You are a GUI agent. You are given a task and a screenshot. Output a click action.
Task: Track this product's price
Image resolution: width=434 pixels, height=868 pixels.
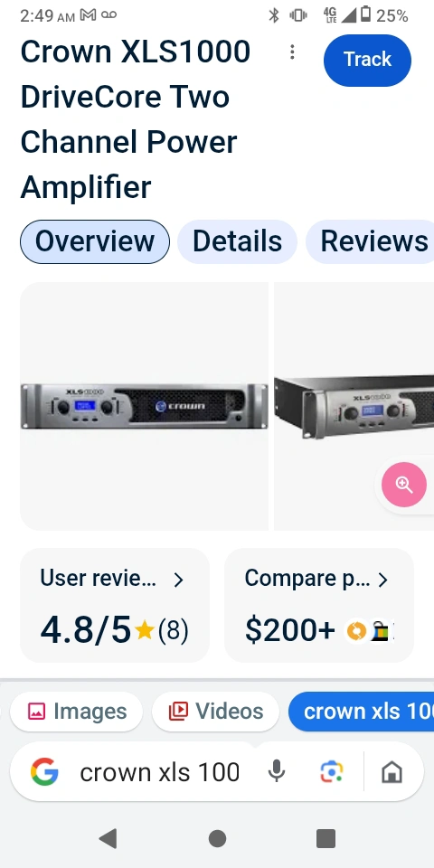point(368,60)
